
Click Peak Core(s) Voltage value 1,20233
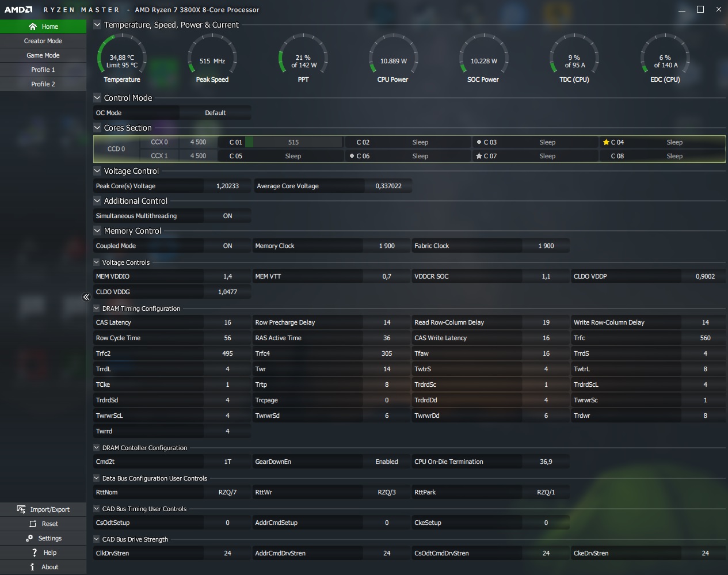tap(227, 186)
